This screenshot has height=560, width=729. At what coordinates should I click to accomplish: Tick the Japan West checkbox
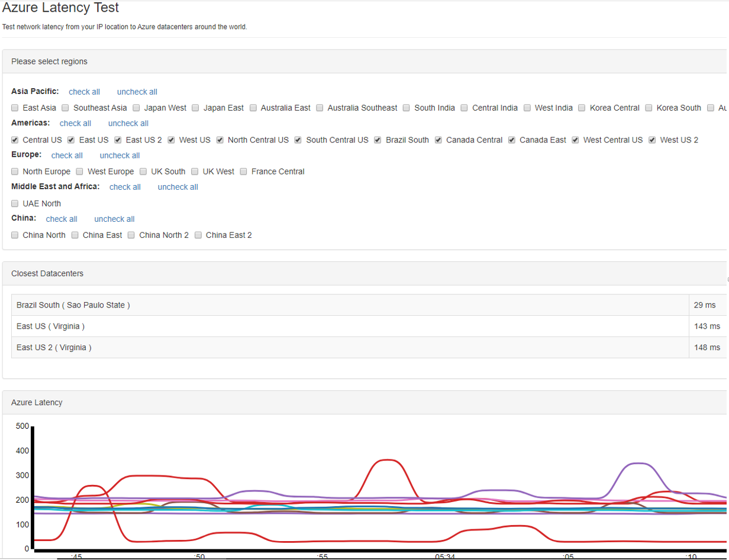pos(136,108)
